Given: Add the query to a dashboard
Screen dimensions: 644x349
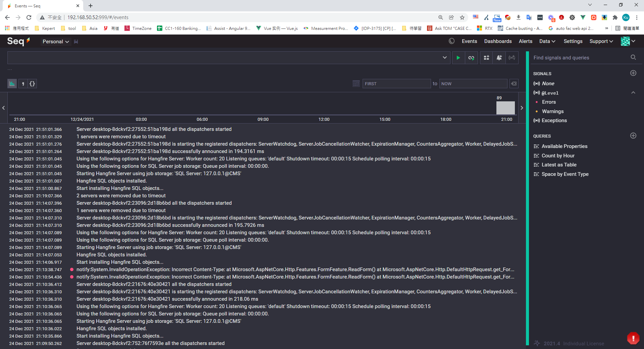Looking at the screenshot, I should click(x=486, y=58).
